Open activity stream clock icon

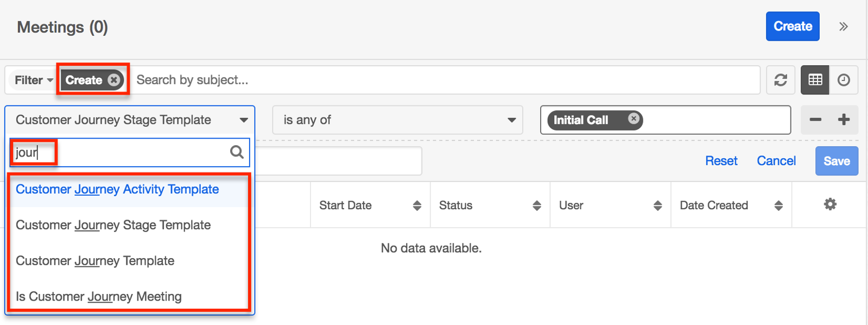click(844, 80)
